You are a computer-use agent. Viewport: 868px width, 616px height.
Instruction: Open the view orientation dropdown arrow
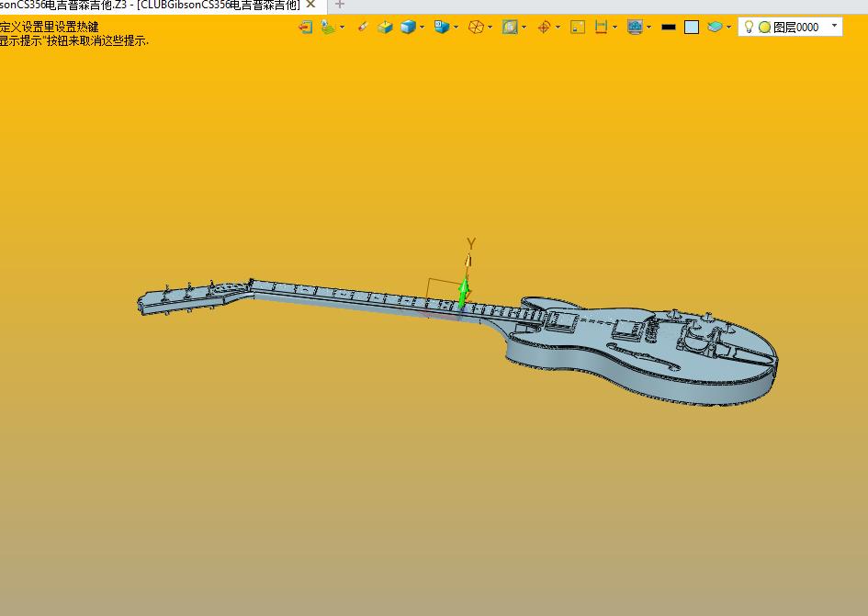[x=456, y=27]
